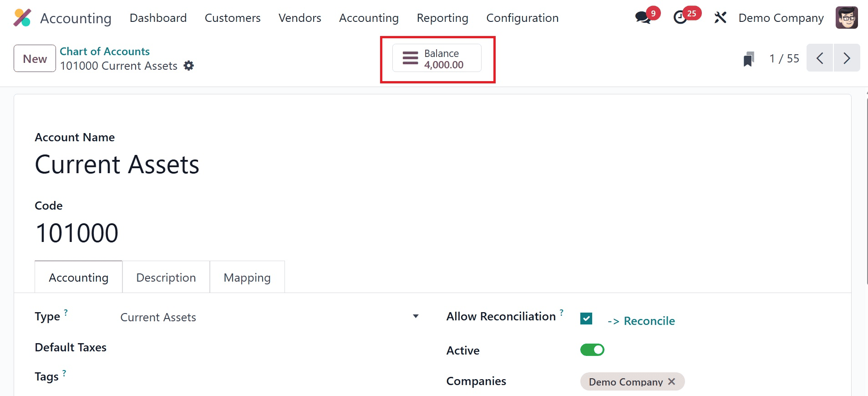
Task: Open the Accounting menu in navbar
Action: pos(369,18)
